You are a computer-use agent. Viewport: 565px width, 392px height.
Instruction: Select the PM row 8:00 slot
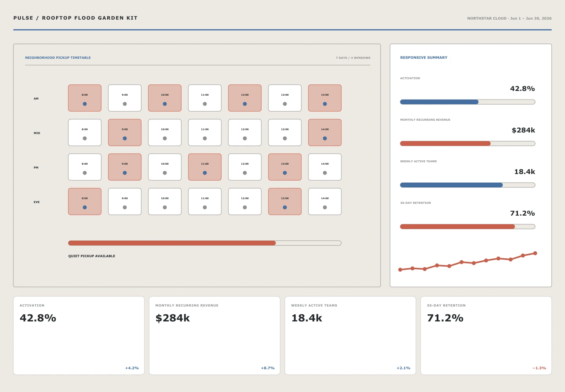pos(85,167)
